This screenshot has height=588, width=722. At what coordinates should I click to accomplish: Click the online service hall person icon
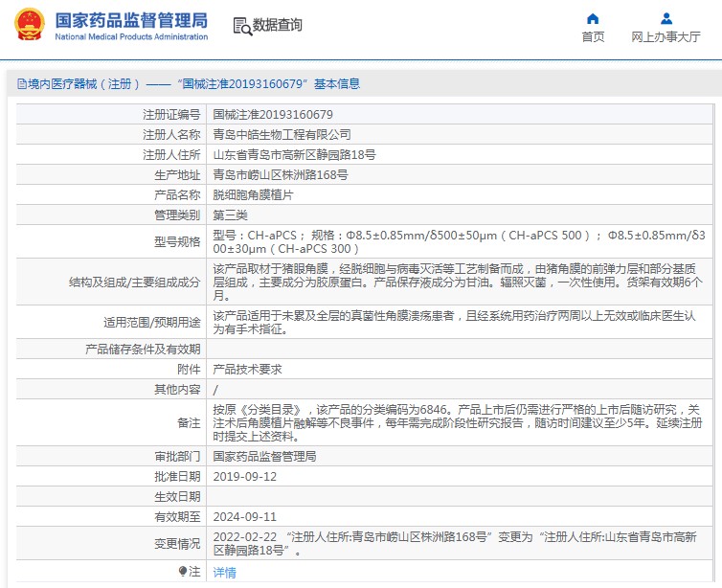[x=666, y=18]
